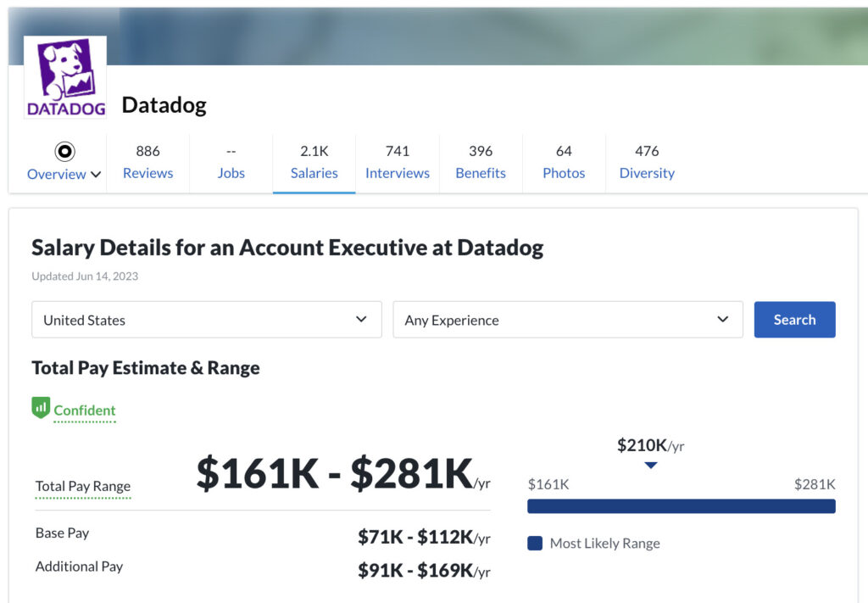Click the 'Additional Pay' row label
The height and width of the screenshot is (603, 868).
pos(79,567)
